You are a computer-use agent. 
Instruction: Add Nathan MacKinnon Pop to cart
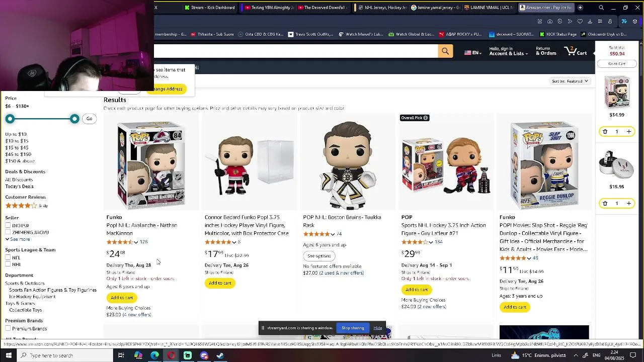pos(122,298)
